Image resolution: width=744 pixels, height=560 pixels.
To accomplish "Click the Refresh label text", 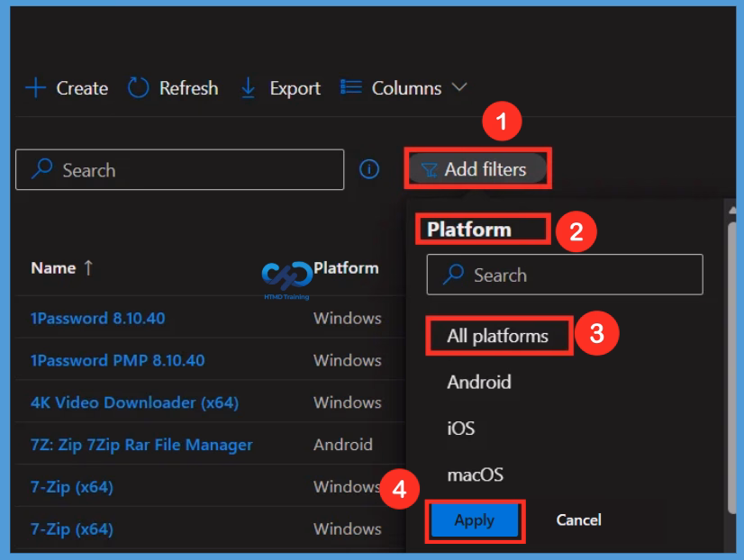I will pyautogui.click(x=189, y=88).
